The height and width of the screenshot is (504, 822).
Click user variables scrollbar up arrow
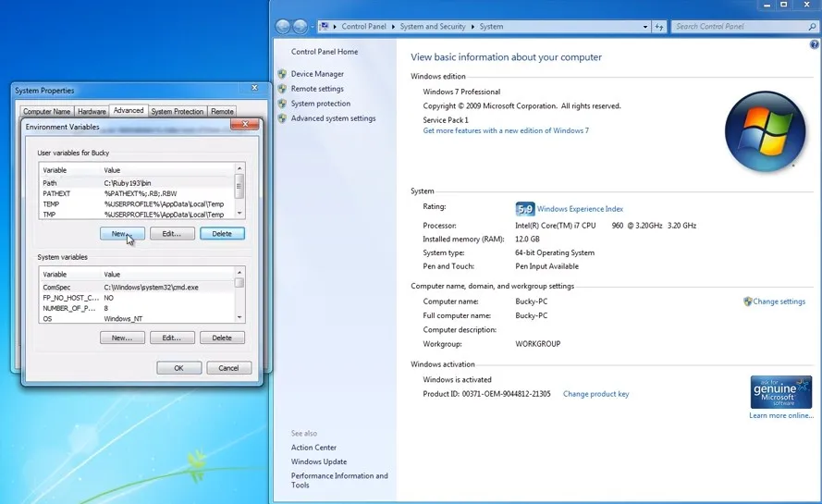pos(239,168)
